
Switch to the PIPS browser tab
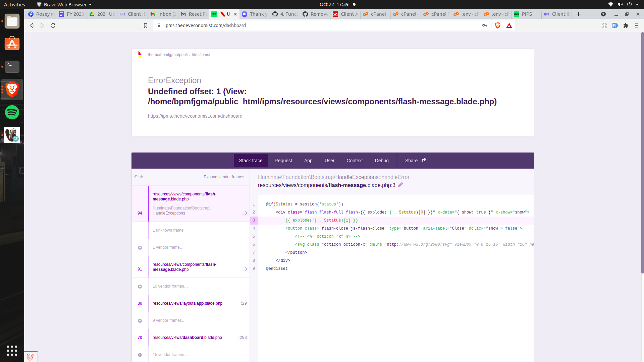point(526,14)
